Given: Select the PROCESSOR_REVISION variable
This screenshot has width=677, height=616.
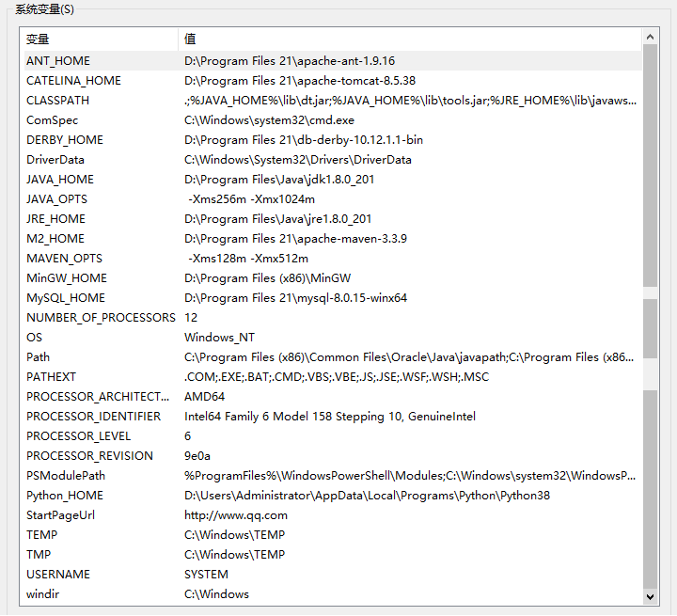Looking at the screenshot, I should [x=333, y=456].
